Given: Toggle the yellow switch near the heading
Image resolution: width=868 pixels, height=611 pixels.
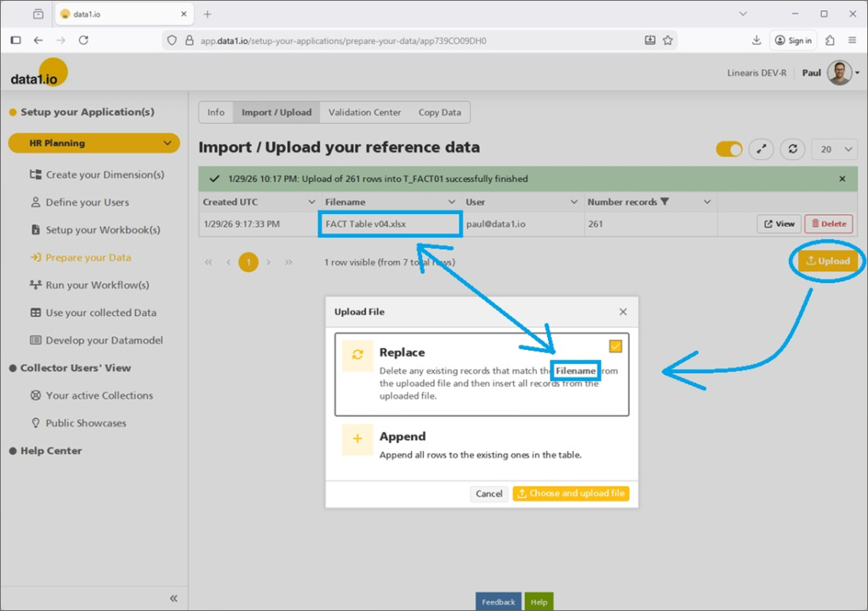Looking at the screenshot, I should pos(729,149).
